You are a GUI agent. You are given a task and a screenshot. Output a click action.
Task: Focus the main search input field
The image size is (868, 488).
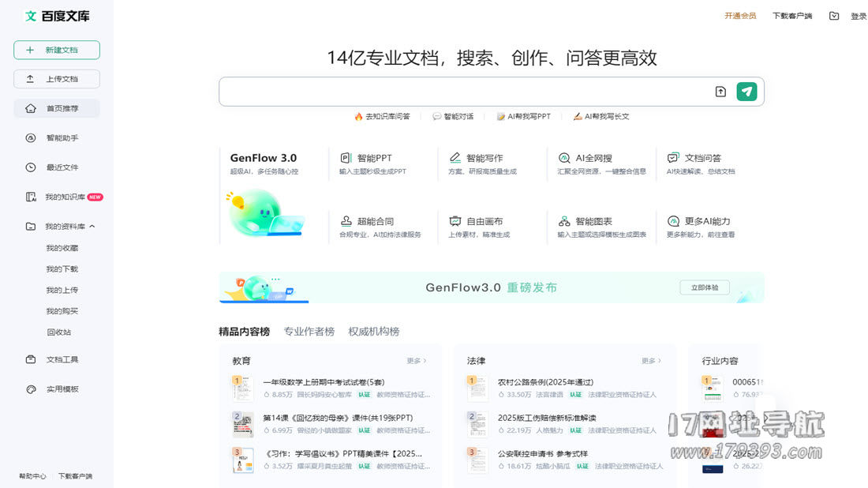click(x=462, y=92)
